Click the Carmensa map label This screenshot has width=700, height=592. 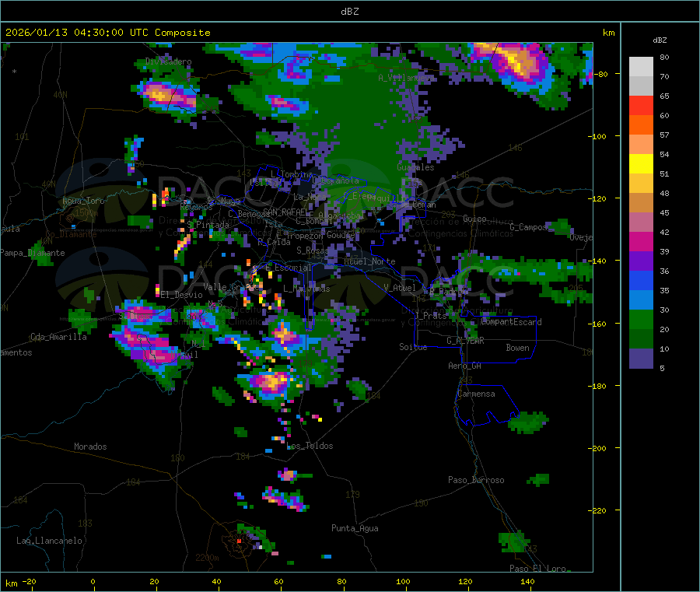(x=476, y=394)
